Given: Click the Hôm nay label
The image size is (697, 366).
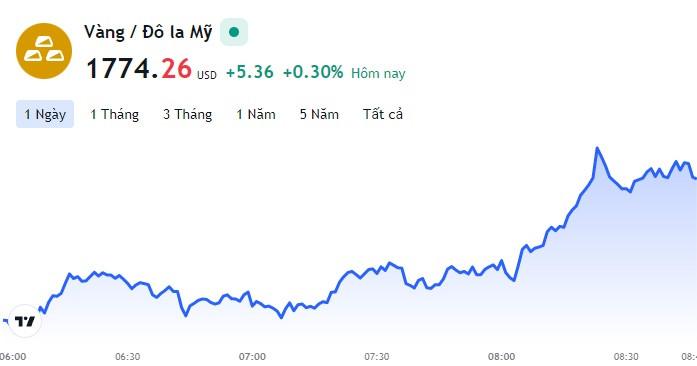Looking at the screenshot, I should [x=378, y=73].
